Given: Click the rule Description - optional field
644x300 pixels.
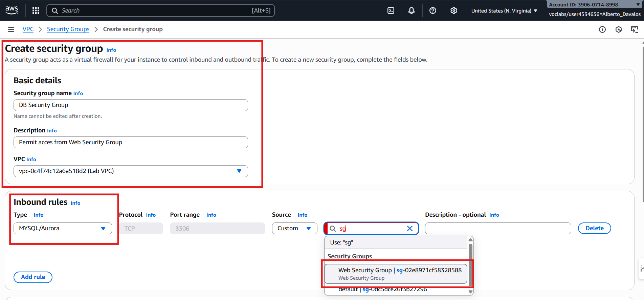Looking at the screenshot, I should coord(498,228).
